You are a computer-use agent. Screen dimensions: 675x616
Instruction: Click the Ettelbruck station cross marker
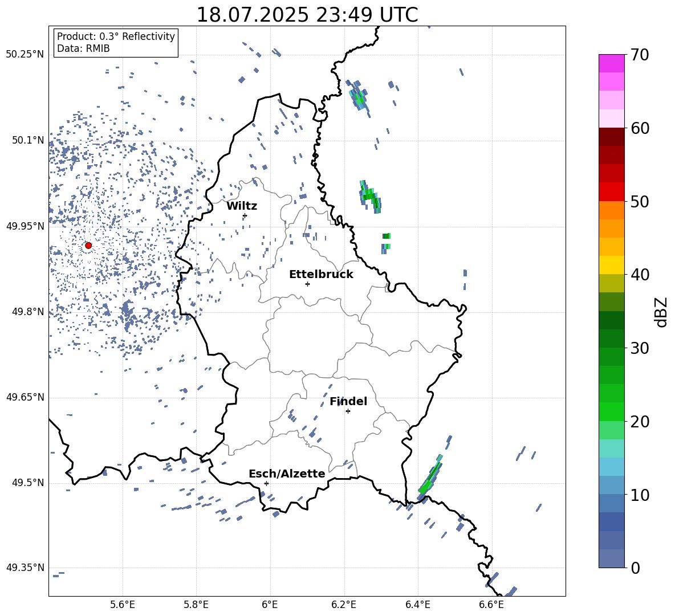coord(307,284)
